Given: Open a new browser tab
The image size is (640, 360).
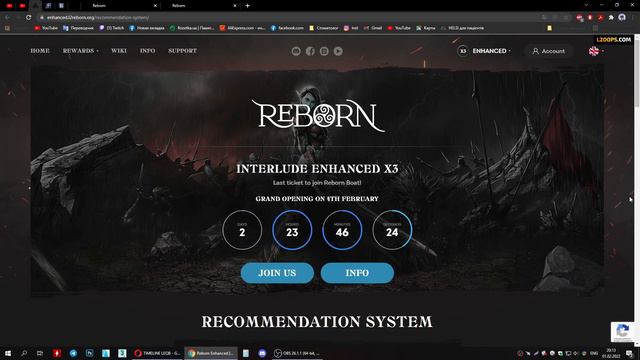Looking at the screenshot, I should pyautogui.click(x=247, y=6).
